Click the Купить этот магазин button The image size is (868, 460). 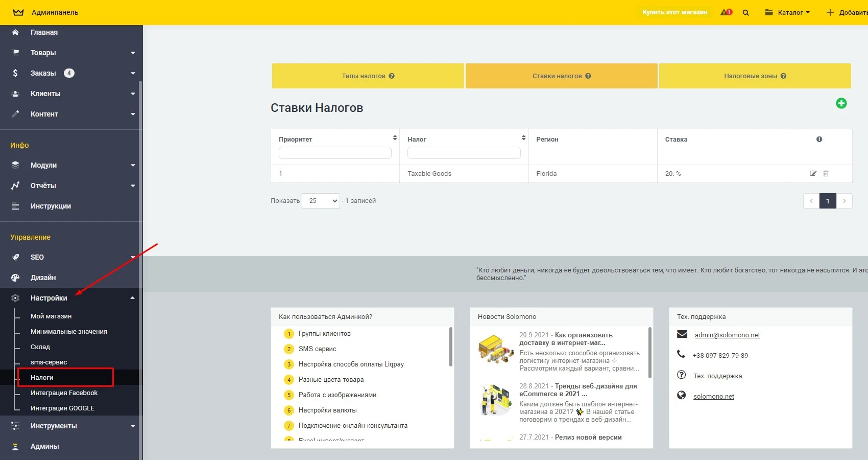[x=675, y=12]
